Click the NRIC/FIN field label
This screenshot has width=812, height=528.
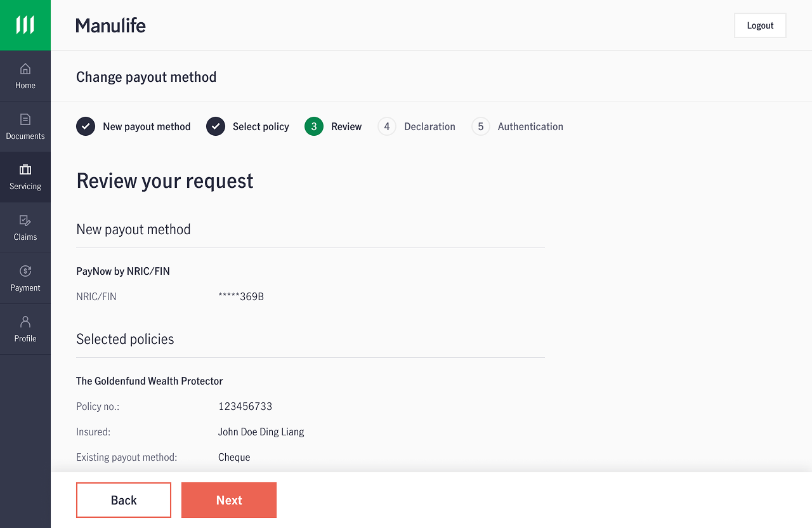96,296
